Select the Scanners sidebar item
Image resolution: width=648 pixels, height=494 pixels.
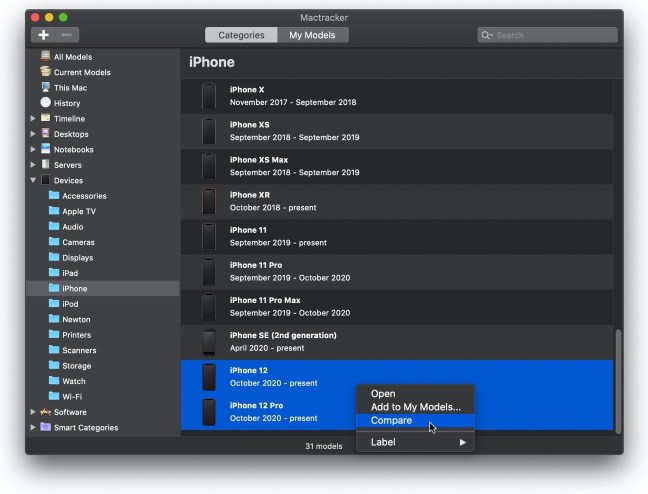click(x=102, y=350)
